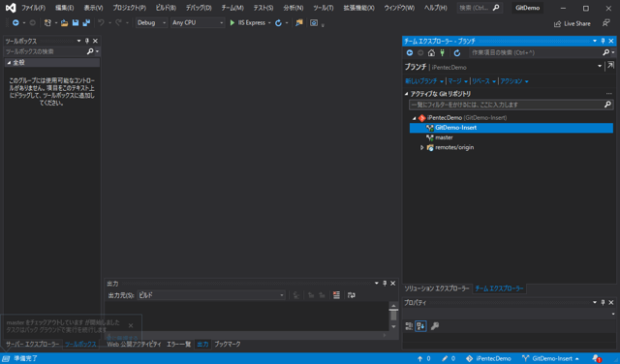Open the ブランチ page header dropdown arrow
This screenshot has width=620, height=364.
(x=600, y=66)
